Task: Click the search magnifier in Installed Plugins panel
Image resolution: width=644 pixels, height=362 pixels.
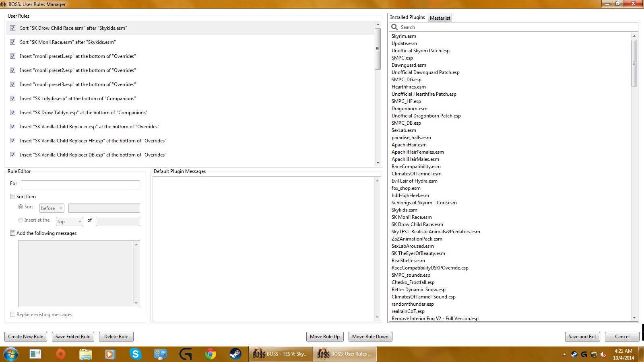Action: click(x=394, y=27)
